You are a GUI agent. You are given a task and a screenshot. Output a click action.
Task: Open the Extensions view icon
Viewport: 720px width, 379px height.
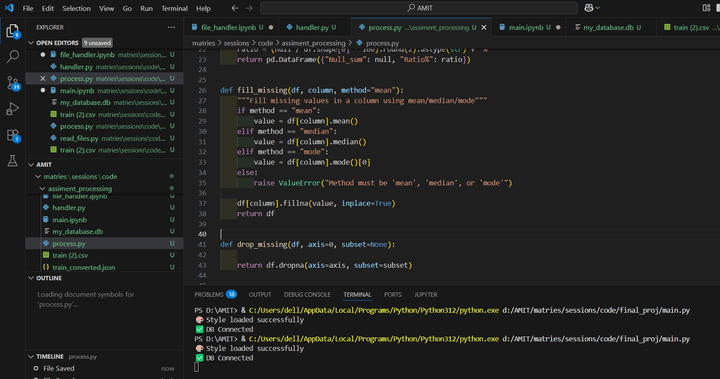point(12,135)
